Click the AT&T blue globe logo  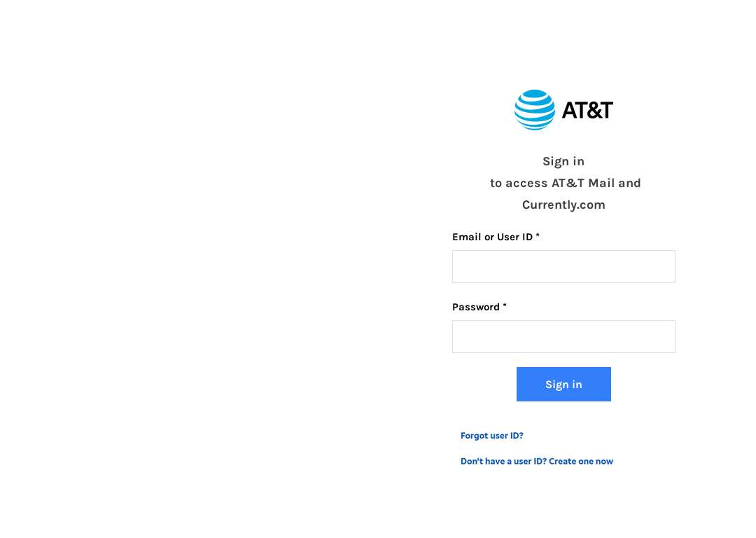click(534, 109)
